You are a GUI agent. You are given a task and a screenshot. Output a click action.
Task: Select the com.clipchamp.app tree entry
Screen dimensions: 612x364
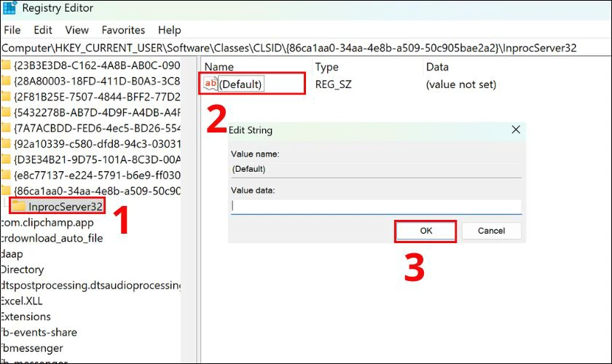(x=47, y=222)
